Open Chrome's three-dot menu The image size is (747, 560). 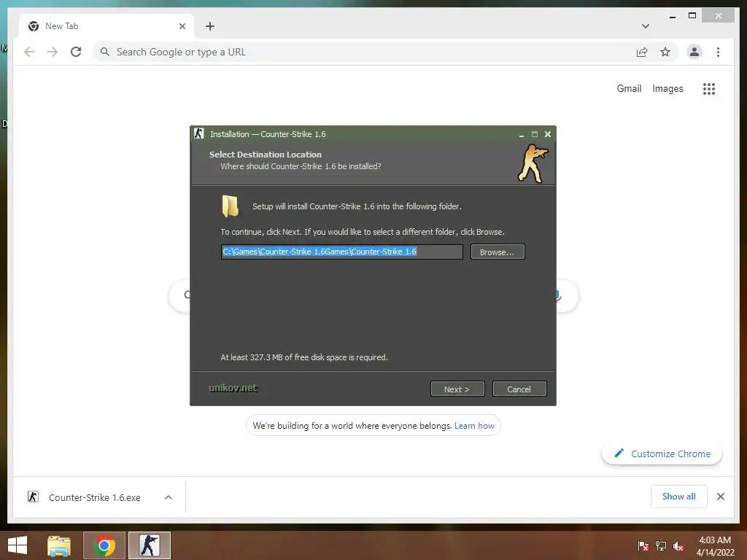tap(718, 52)
